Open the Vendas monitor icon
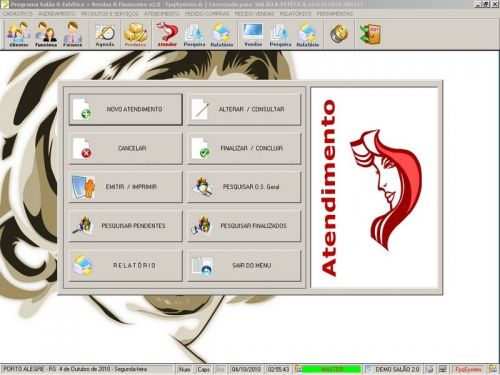This screenshot has height=375, width=500. [x=253, y=34]
